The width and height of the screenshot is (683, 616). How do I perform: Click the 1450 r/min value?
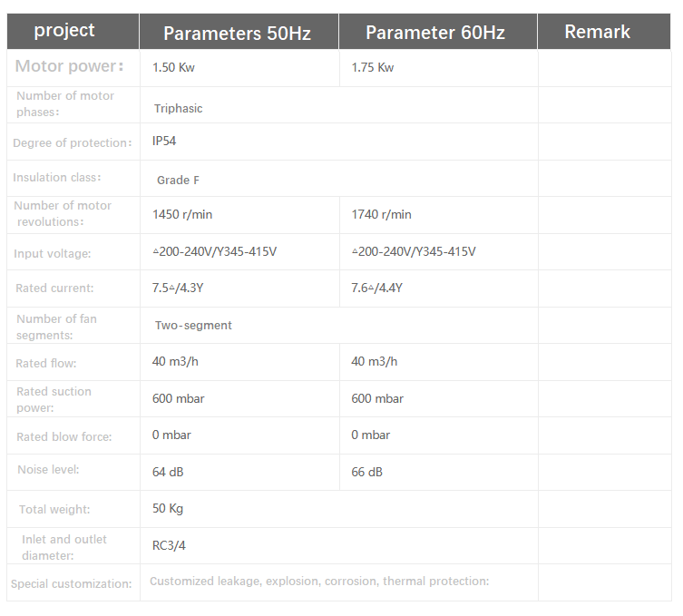[182, 215]
